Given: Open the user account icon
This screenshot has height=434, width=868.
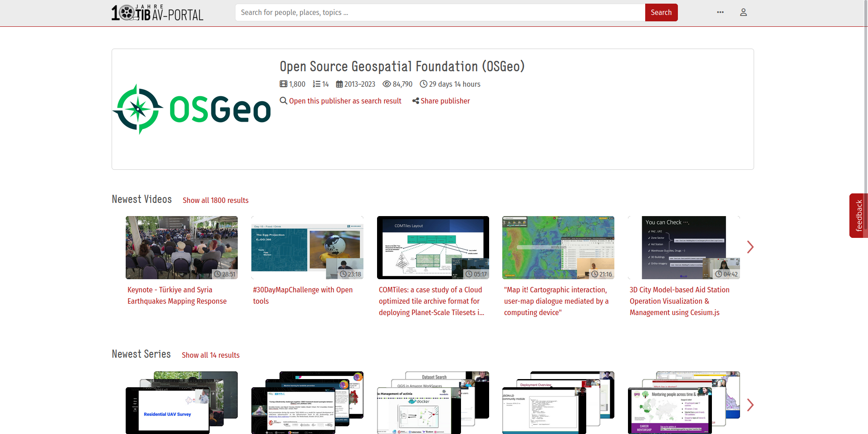Looking at the screenshot, I should click(743, 12).
